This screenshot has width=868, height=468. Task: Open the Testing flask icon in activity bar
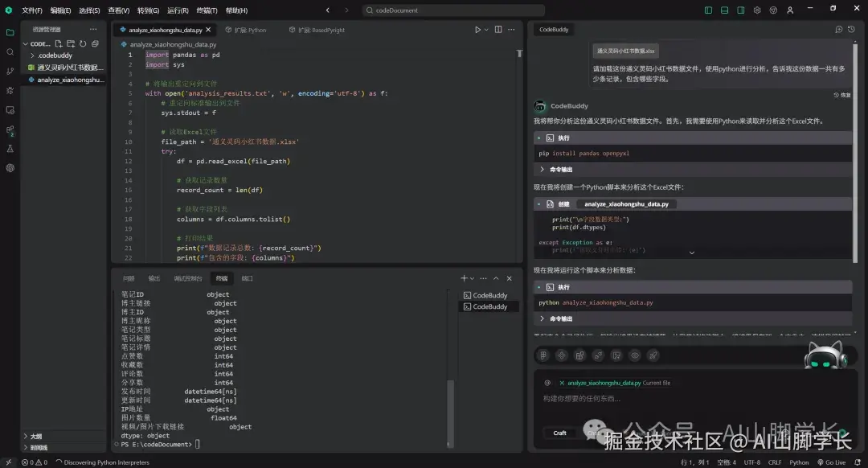click(x=10, y=149)
